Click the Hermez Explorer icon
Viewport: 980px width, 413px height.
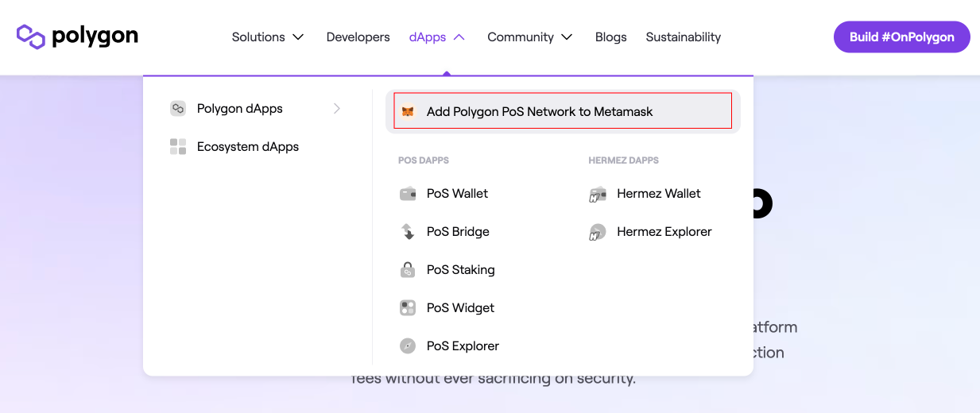598,232
